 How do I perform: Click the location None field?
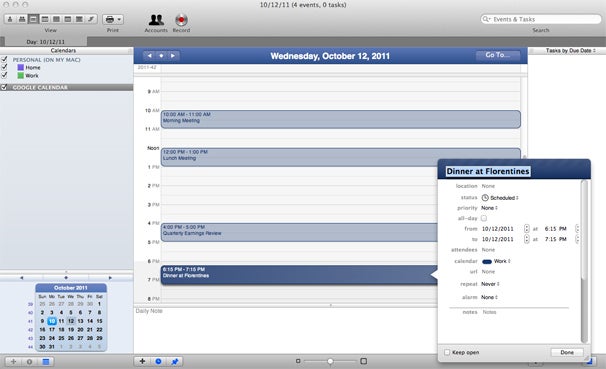coord(488,186)
